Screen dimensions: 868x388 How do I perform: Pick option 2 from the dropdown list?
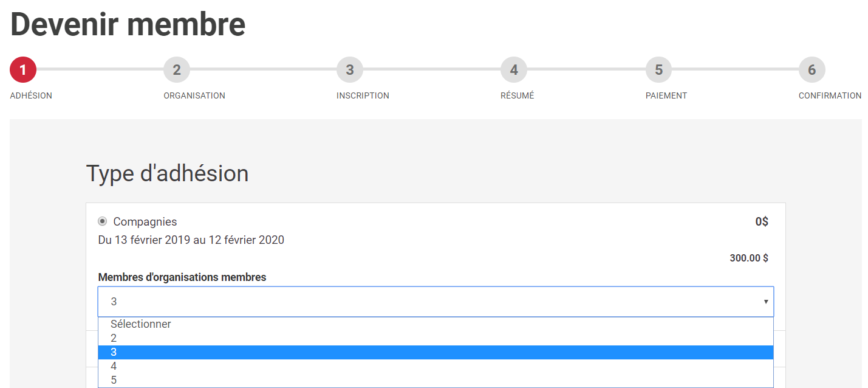[x=114, y=338]
